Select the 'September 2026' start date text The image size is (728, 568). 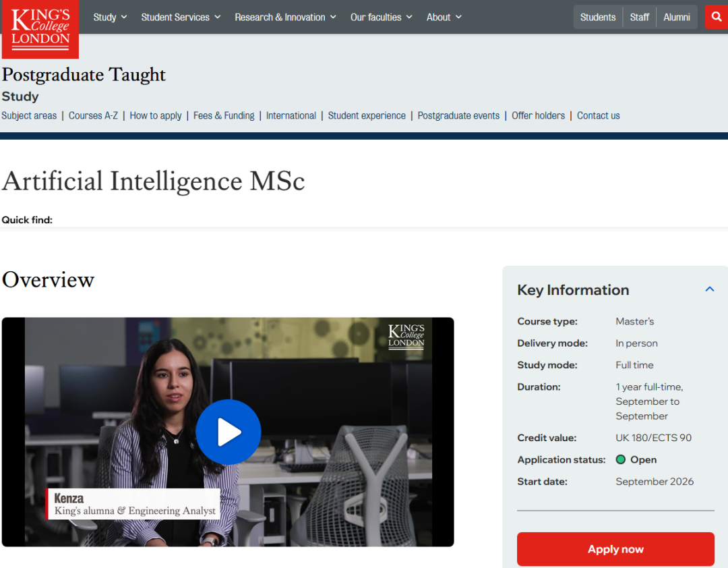654,482
